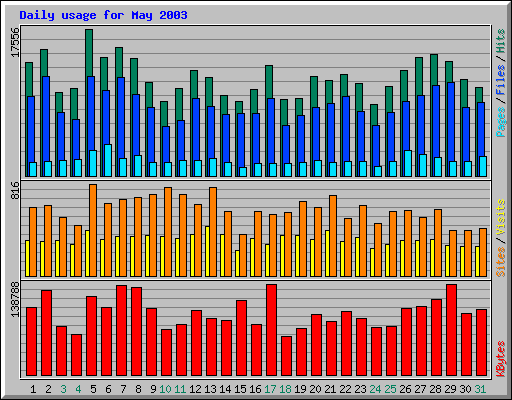Select the red KBytes bar for day 18

pos(286,356)
